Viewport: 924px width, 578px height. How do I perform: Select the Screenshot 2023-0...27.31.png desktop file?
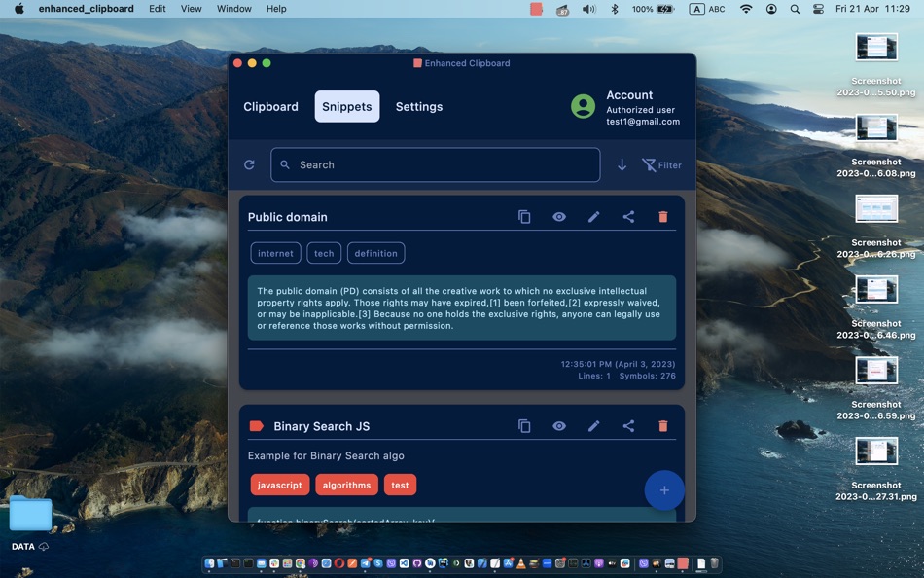click(876, 469)
